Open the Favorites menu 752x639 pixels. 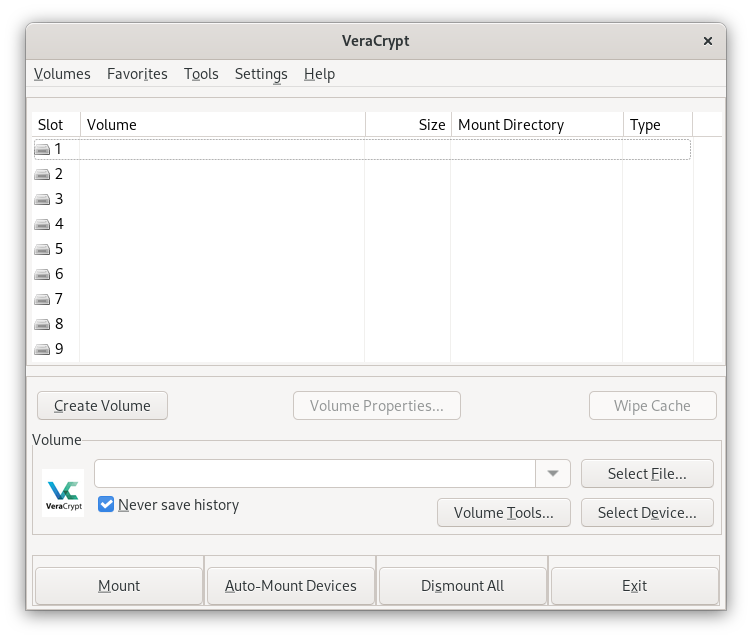coord(137,74)
